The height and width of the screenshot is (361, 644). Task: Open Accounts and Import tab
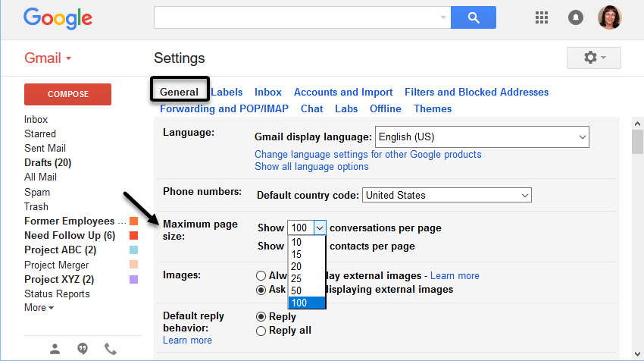(343, 92)
